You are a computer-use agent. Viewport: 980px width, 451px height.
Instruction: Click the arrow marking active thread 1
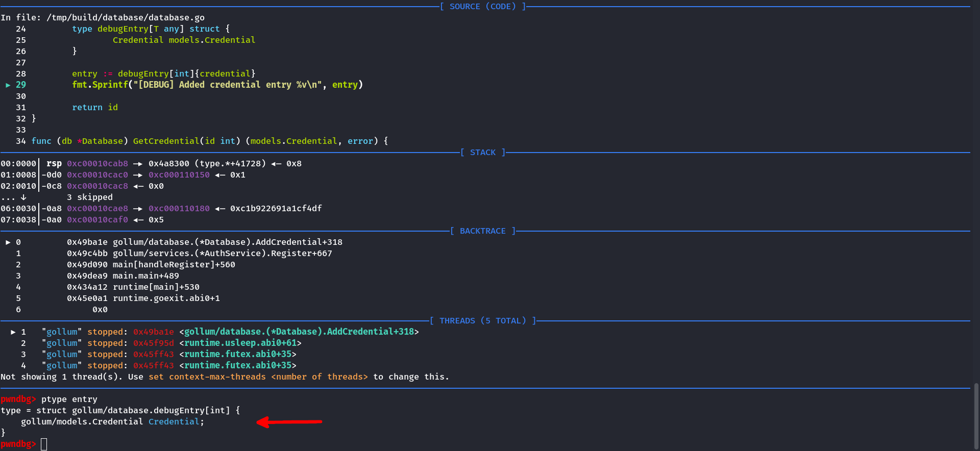[x=13, y=332]
